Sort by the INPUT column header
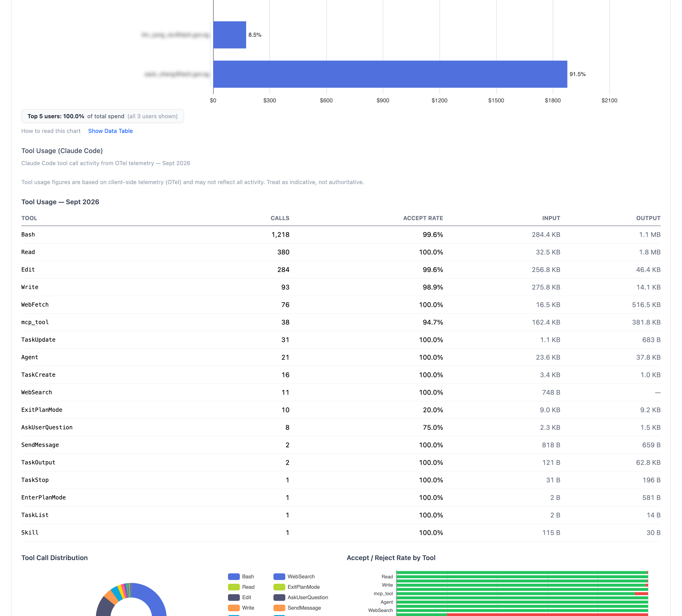The width and height of the screenshot is (682, 616). (x=551, y=218)
